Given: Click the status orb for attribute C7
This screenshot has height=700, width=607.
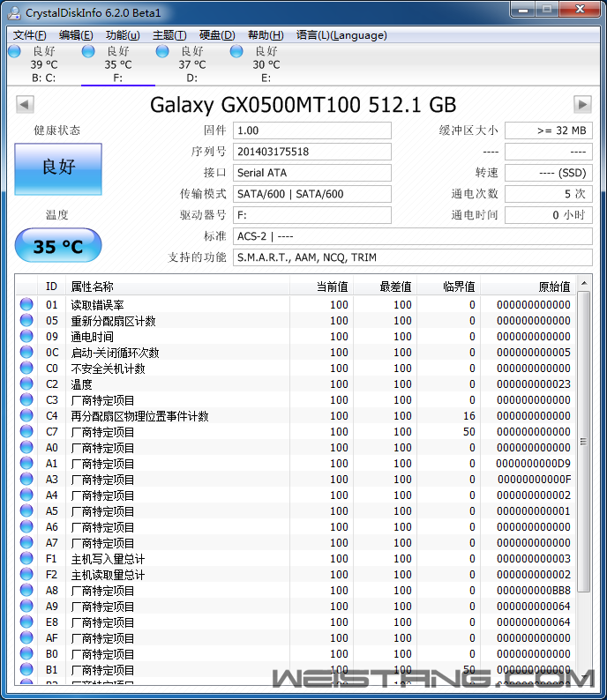Looking at the screenshot, I should [x=26, y=431].
